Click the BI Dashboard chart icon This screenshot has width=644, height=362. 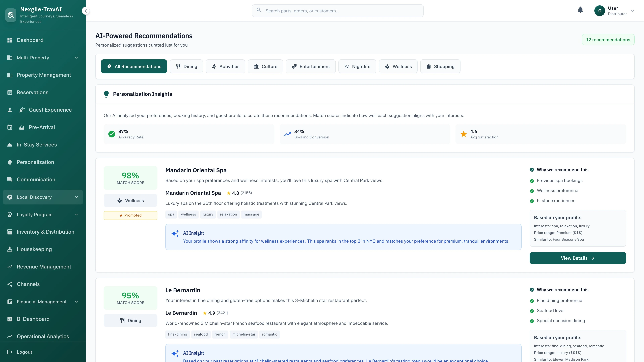click(x=10, y=319)
